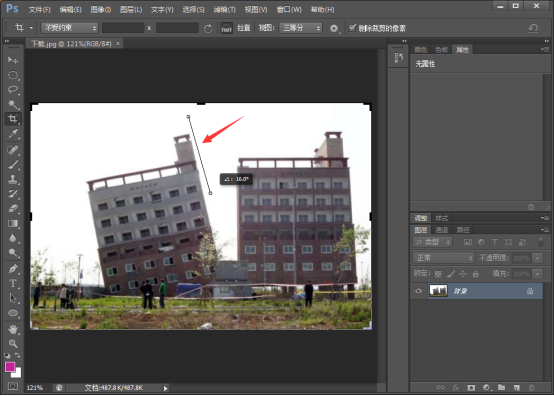This screenshot has width=554, height=396.
Task: Click the Quick Mask mode icon
Action: pos(13,386)
